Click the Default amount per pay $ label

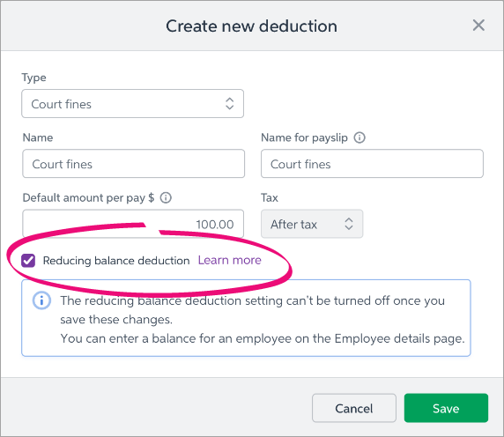[88, 198]
